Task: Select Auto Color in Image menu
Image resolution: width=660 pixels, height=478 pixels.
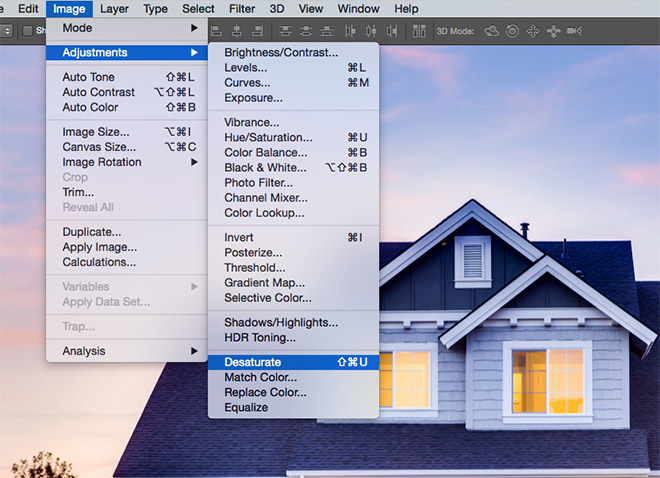Action: pyautogui.click(x=127, y=108)
